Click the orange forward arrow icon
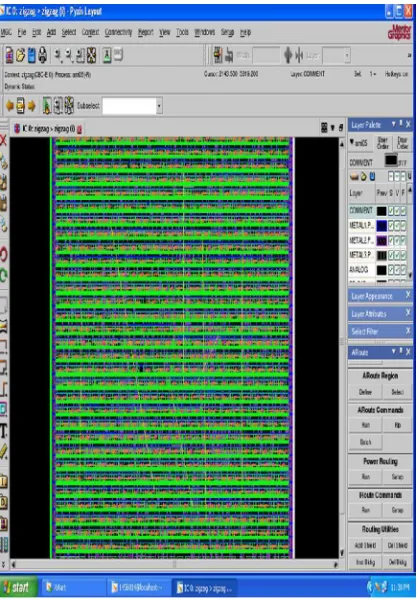The image size is (420, 600). [x=32, y=106]
